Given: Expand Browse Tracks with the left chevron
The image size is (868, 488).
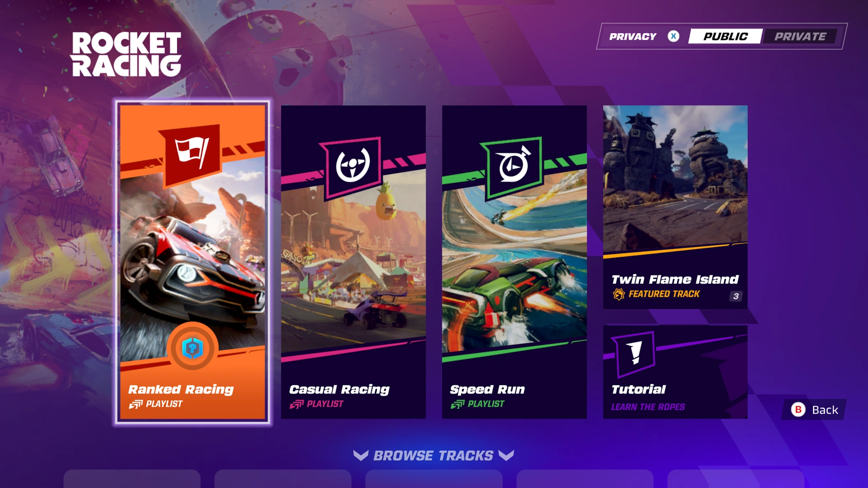Looking at the screenshot, I should point(361,455).
